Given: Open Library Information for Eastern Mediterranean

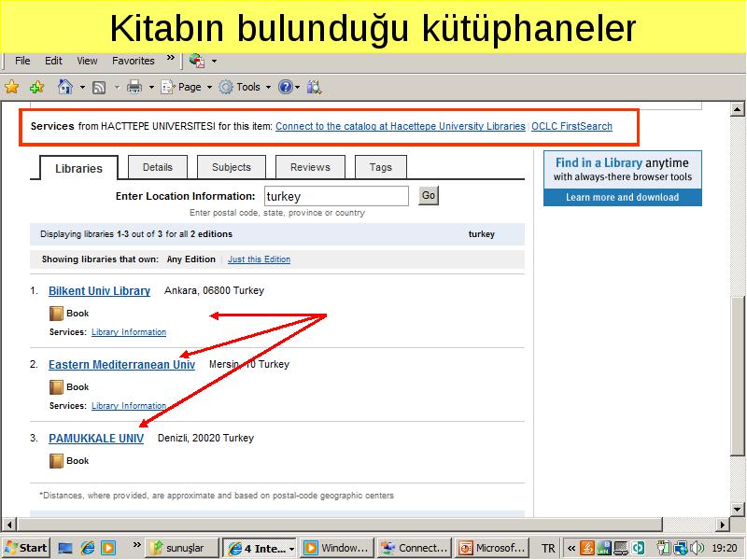Looking at the screenshot, I should coord(129,406).
